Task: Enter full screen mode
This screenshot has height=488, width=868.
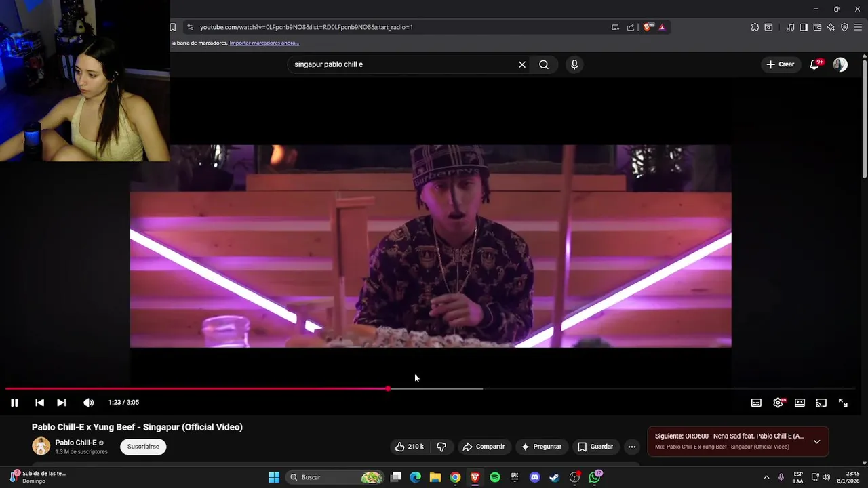Action: pyautogui.click(x=843, y=403)
